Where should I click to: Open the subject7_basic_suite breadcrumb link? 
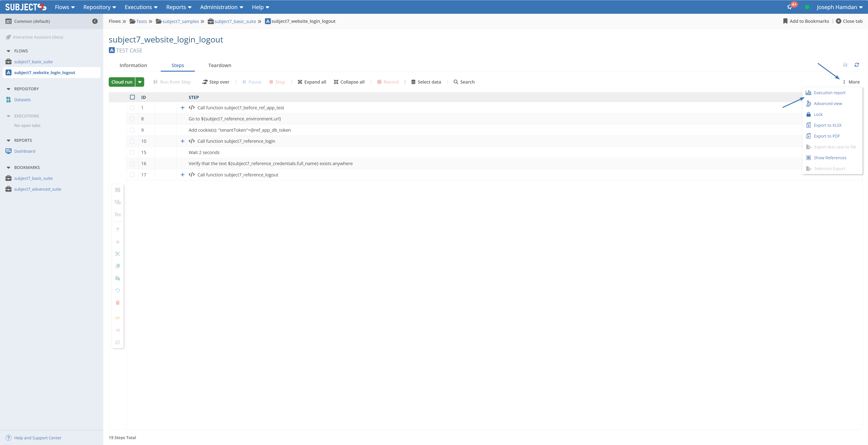pyautogui.click(x=235, y=21)
